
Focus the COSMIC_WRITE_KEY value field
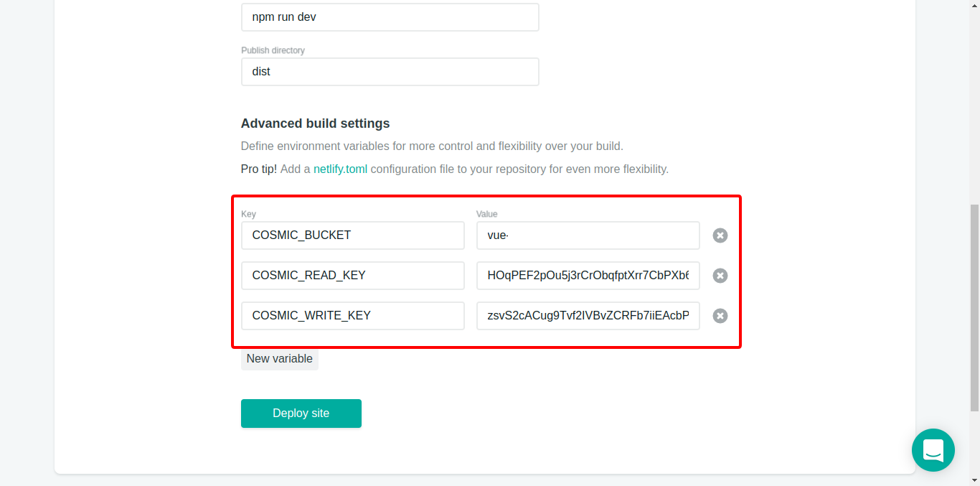coord(588,316)
